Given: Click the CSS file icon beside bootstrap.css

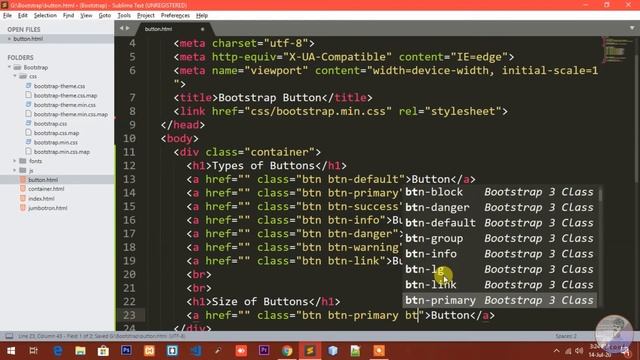Looking at the screenshot, I should (28, 123).
